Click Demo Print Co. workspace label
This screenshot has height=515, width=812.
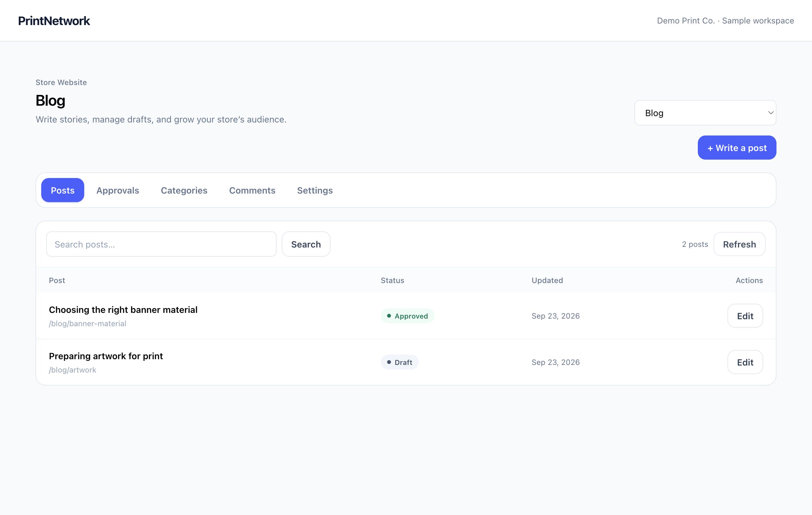coord(725,21)
